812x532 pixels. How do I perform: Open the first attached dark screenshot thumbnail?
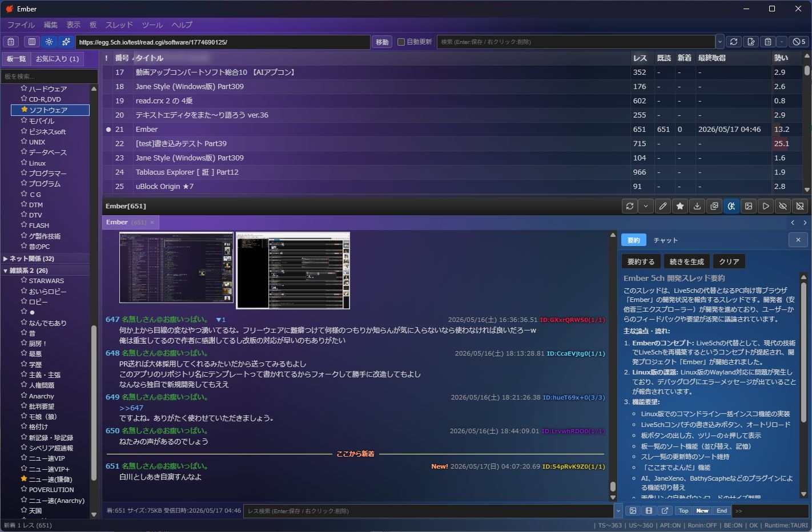[176, 267]
